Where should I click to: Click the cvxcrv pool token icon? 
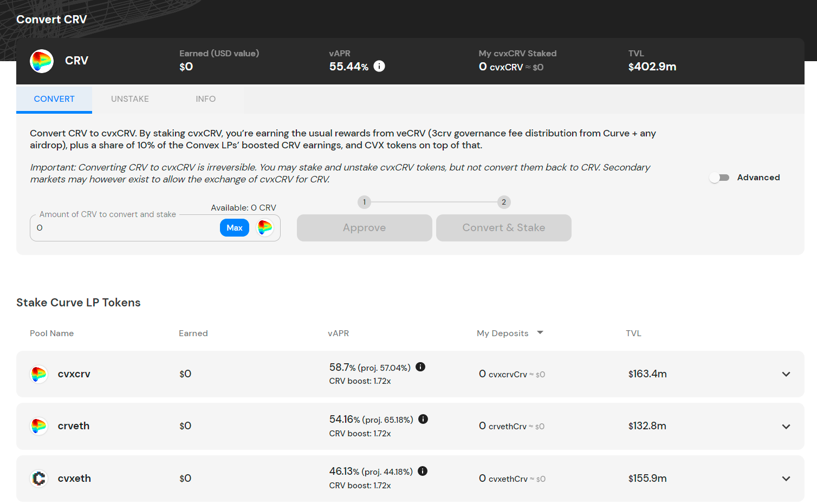[39, 374]
